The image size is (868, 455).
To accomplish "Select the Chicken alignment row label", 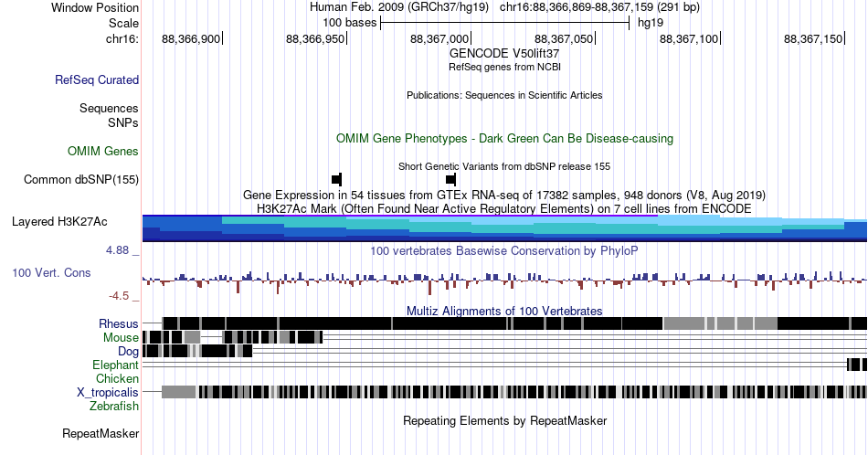I will pos(117,378).
